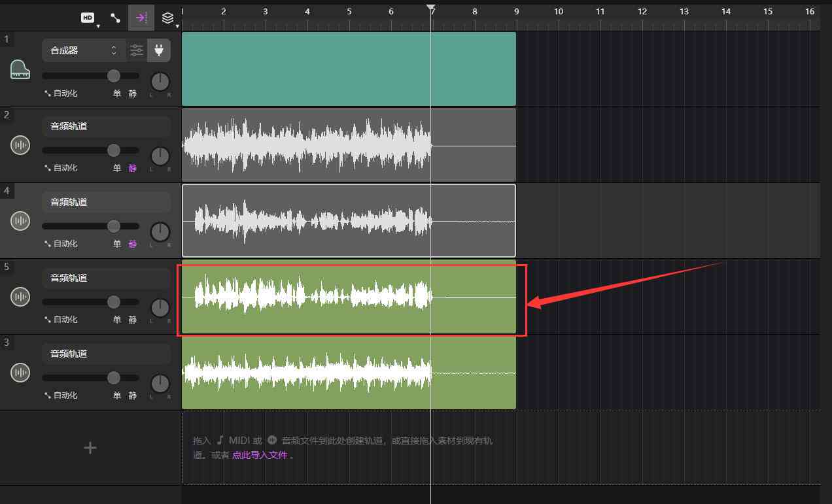This screenshot has height=504, width=832.
Task: Select the gray audio clip on track 2
Action: coord(349,144)
